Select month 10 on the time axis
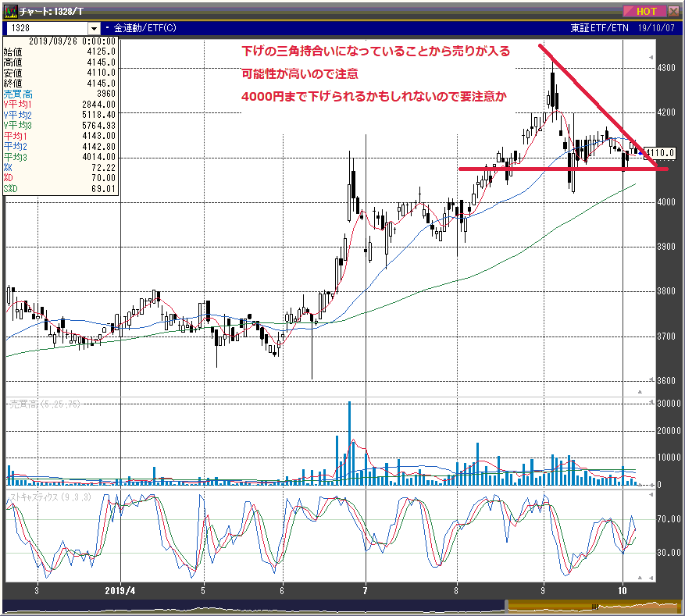Image resolution: width=685 pixels, height=616 pixels. pos(623,591)
